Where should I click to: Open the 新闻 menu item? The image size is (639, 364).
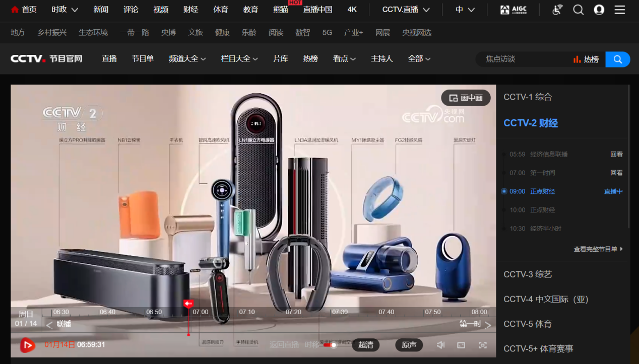[x=101, y=10]
